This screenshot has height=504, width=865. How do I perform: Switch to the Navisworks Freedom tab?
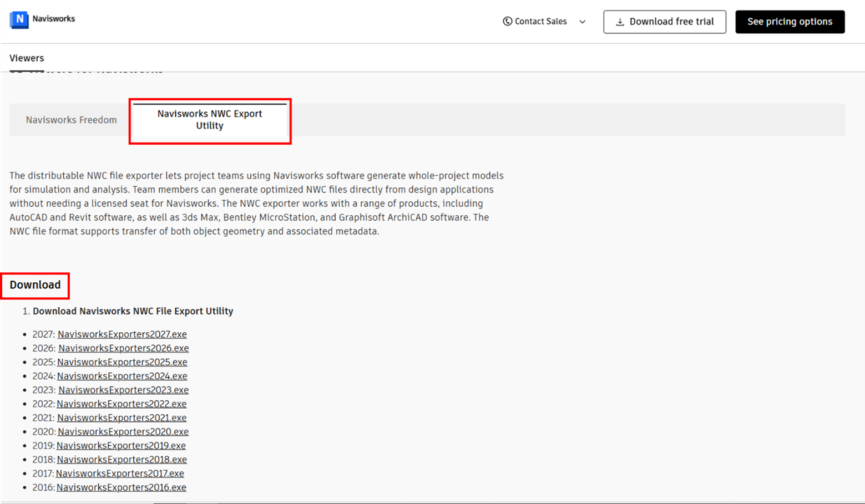tap(71, 120)
